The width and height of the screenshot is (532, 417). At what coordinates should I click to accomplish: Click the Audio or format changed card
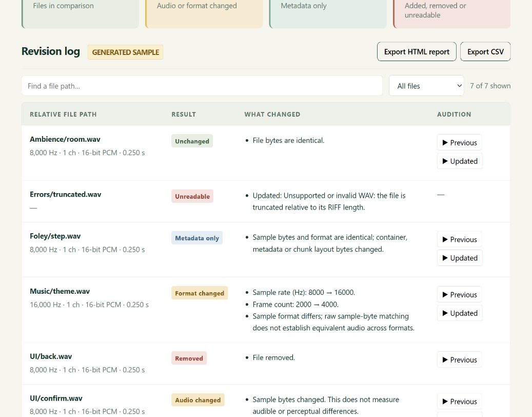tap(204, 13)
